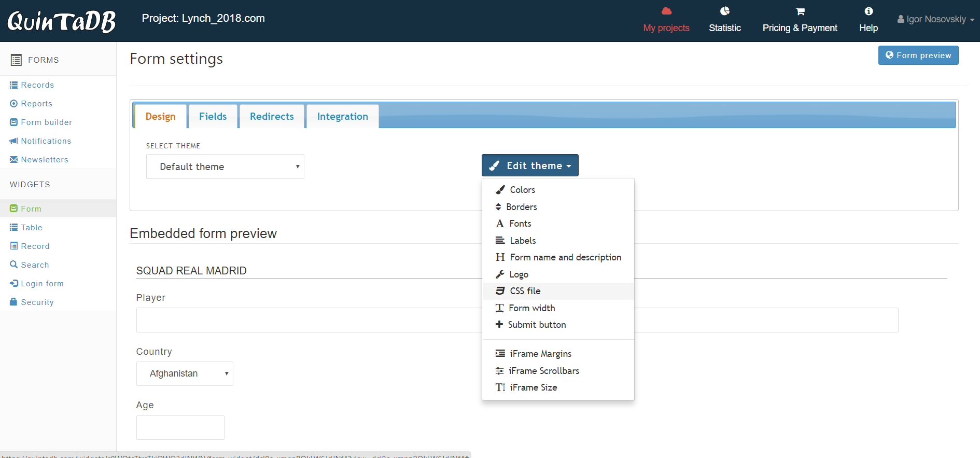Expand the Country dropdown showing Afghanistan
Screen dimensions: 980x458
click(x=185, y=373)
